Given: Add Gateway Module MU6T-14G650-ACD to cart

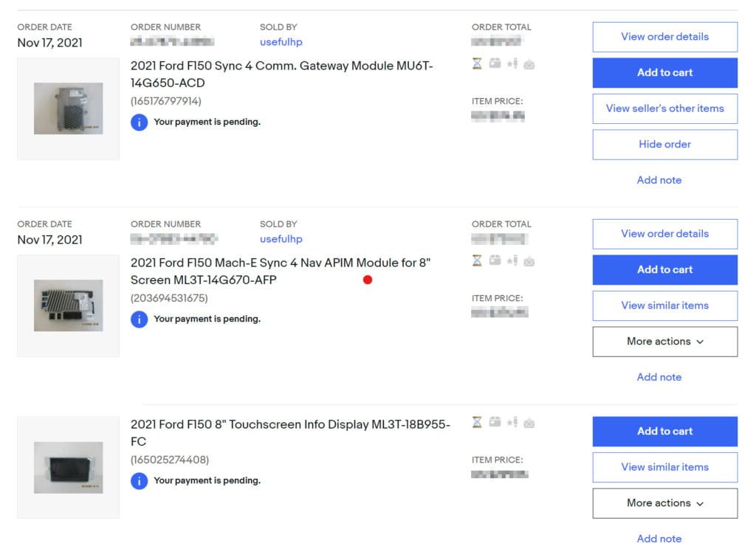Looking at the screenshot, I should coord(665,73).
